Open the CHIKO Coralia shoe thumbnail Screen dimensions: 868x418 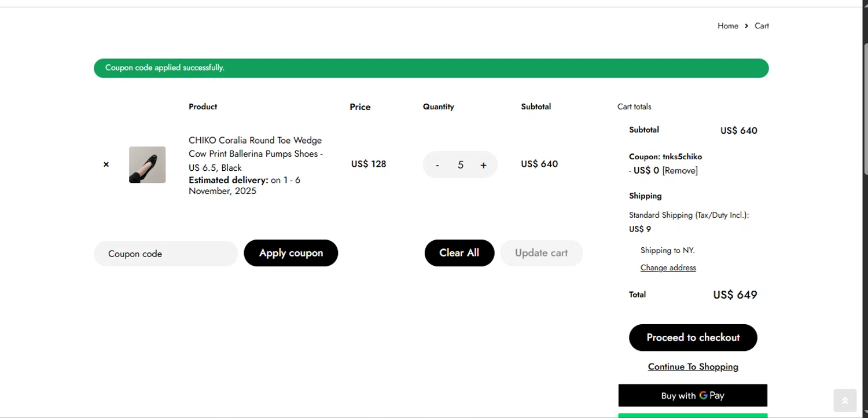(x=147, y=165)
